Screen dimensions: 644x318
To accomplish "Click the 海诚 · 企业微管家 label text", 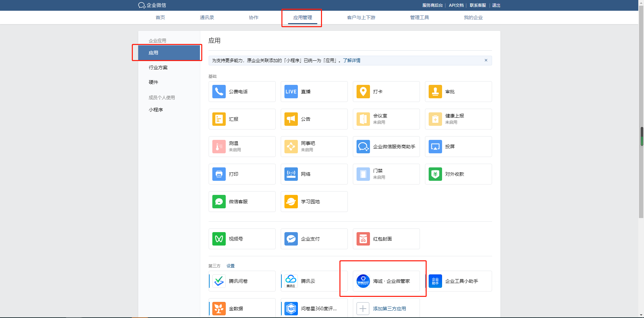I will click(x=391, y=281).
